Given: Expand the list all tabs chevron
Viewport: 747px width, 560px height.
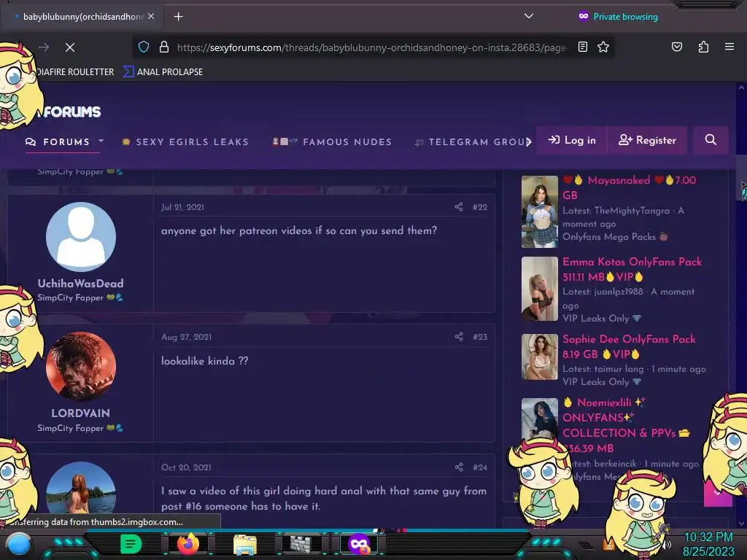Looking at the screenshot, I should [528, 16].
